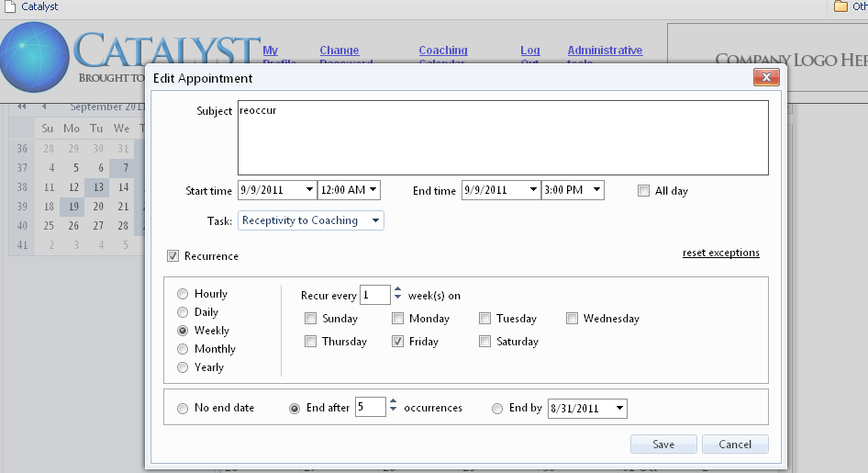Go to previous month in calendar
The width and height of the screenshot is (868, 473).
click(x=43, y=107)
